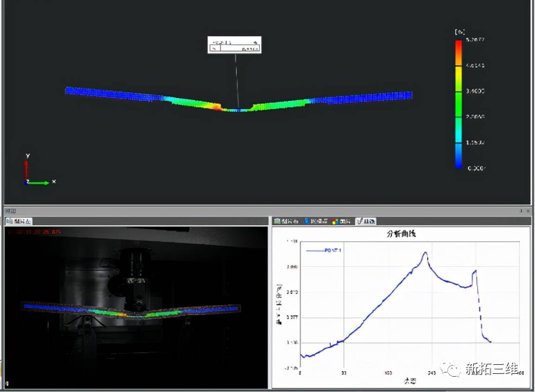Close the lower preview panel
This screenshot has height=392, width=535.
tap(528, 211)
